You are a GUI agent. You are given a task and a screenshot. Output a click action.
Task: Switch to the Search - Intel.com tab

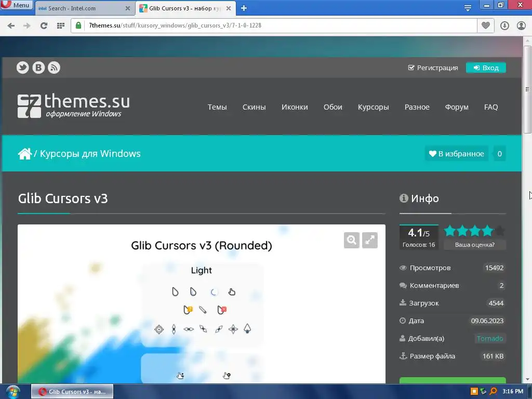81,8
